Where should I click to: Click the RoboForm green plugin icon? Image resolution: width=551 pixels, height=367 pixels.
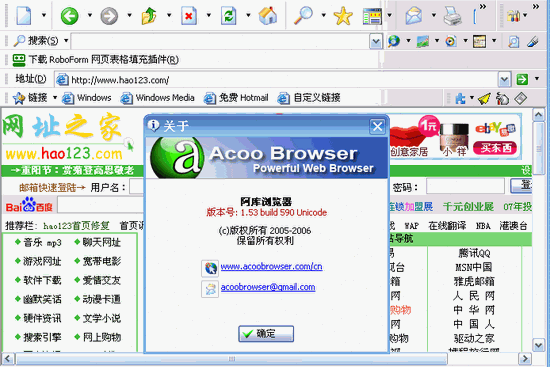[x=19, y=60]
